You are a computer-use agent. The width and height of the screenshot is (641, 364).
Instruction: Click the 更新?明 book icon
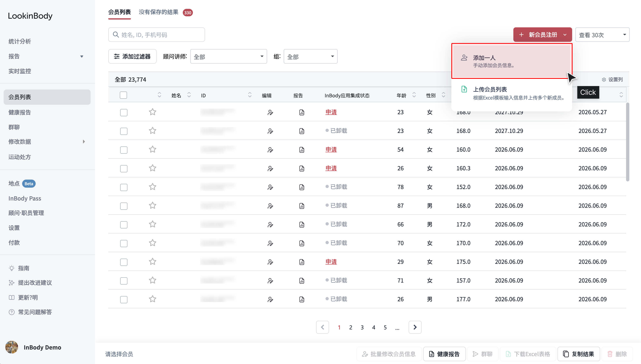(x=11, y=297)
